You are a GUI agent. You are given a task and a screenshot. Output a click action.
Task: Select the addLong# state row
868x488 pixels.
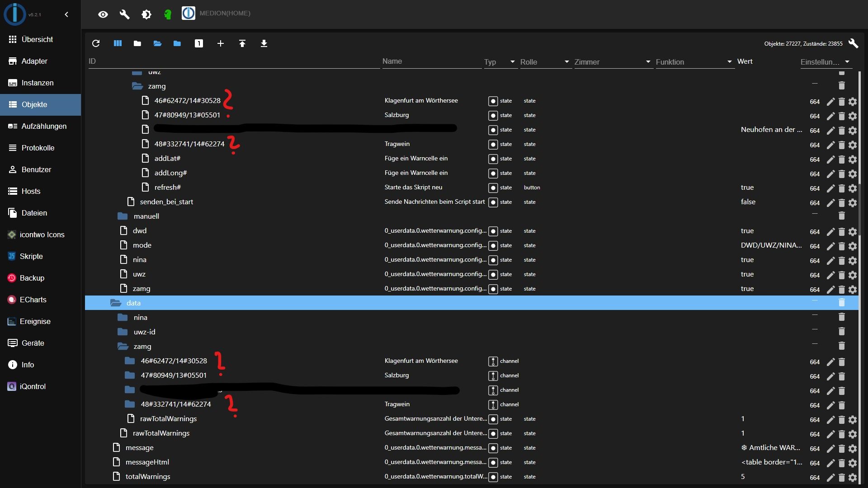[x=472, y=173]
